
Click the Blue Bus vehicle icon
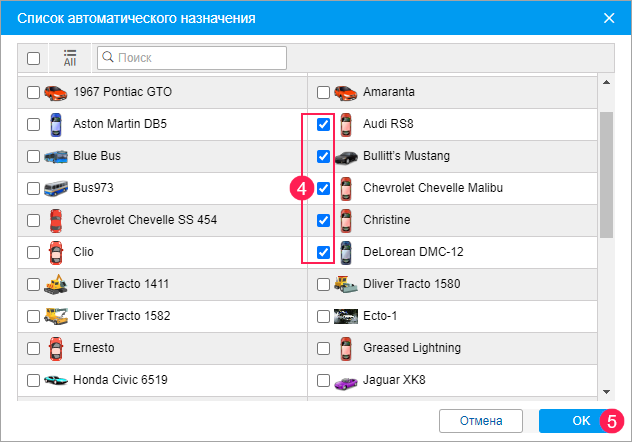point(56,156)
